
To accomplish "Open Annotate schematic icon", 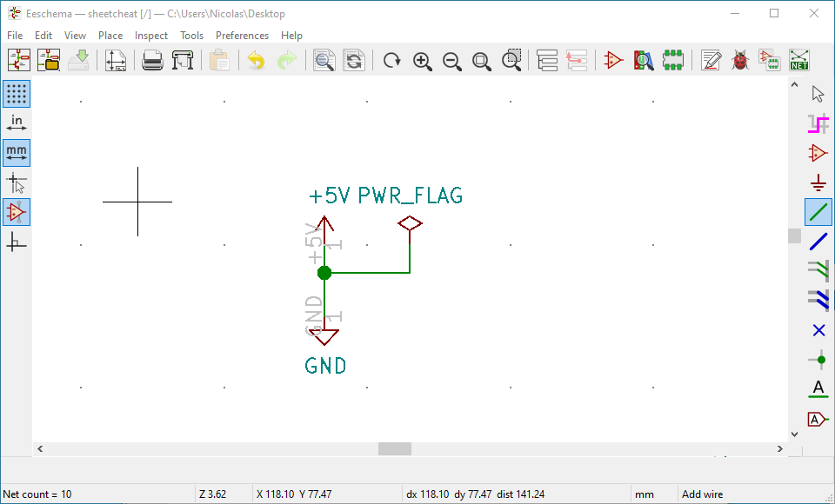I will coord(711,60).
